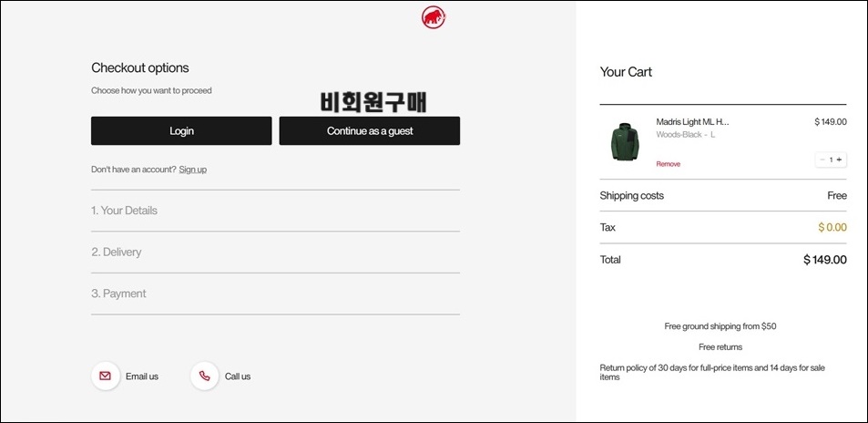Click the Total price $149.00
The width and height of the screenshot is (868, 423).
[x=825, y=260]
